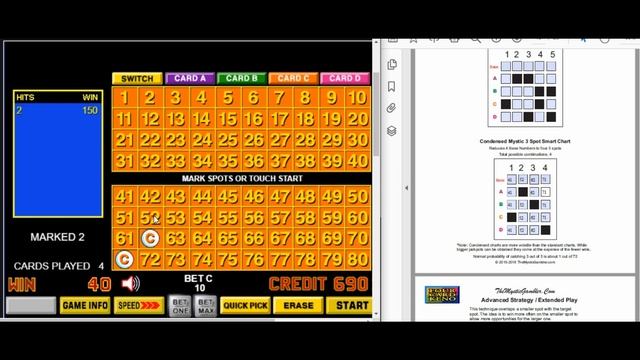
Task: Pick keno spot 80
Action: pos(358,259)
